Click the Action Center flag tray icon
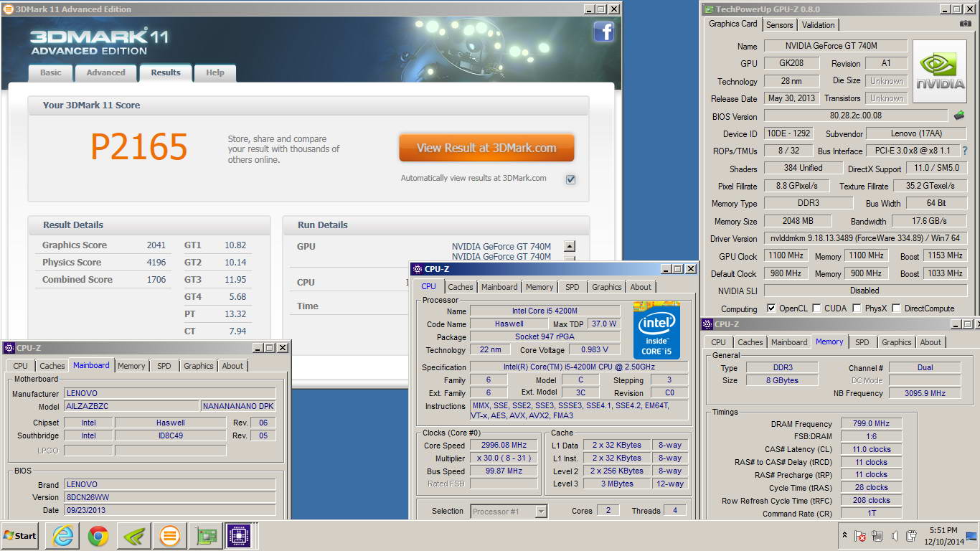The image size is (980, 551). click(x=859, y=536)
